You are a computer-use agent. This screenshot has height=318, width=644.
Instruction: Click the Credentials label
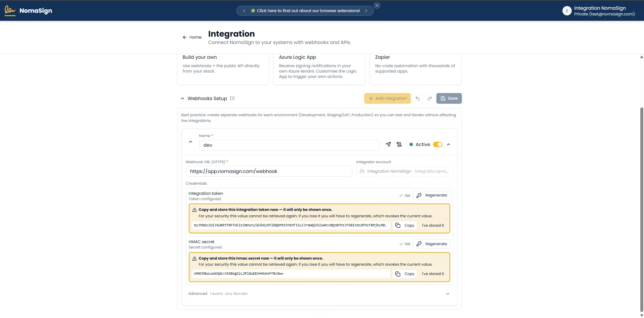(196, 184)
